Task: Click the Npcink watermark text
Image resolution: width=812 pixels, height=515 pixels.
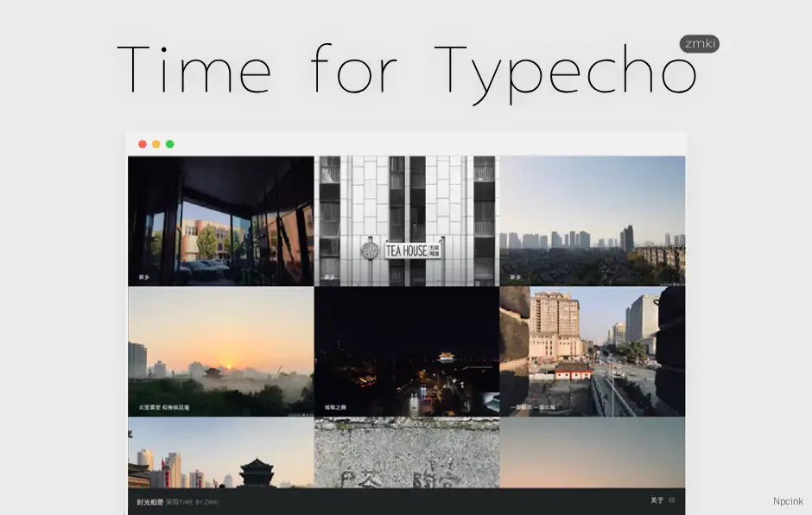Action: [x=788, y=501]
